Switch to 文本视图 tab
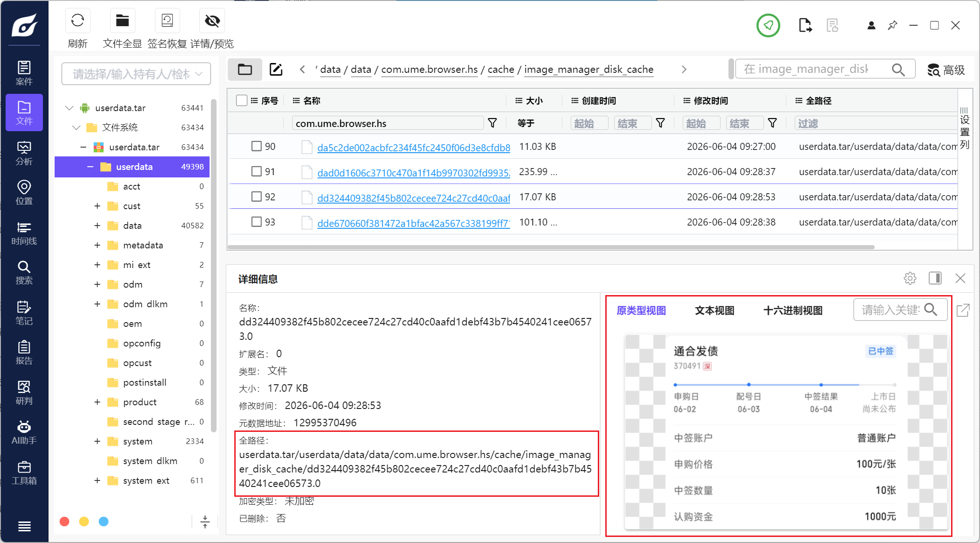 [714, 310]
